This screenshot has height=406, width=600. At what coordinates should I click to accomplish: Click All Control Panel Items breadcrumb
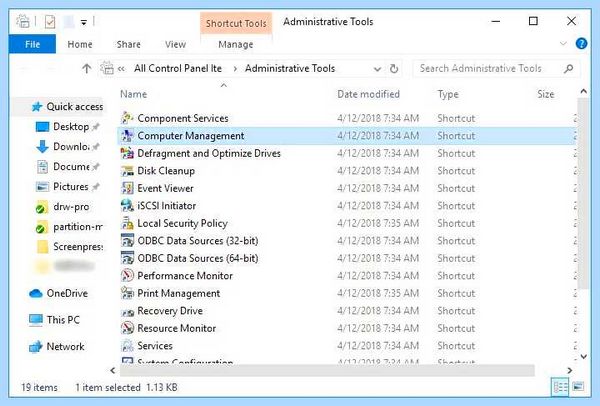click(178, 68)
